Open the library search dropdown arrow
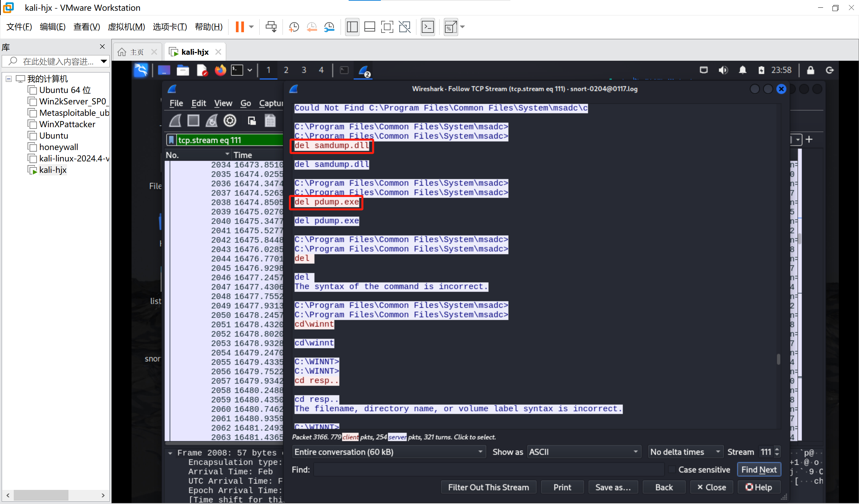Image resolution: width=859 pixels, height=504 pixels. 104,61
